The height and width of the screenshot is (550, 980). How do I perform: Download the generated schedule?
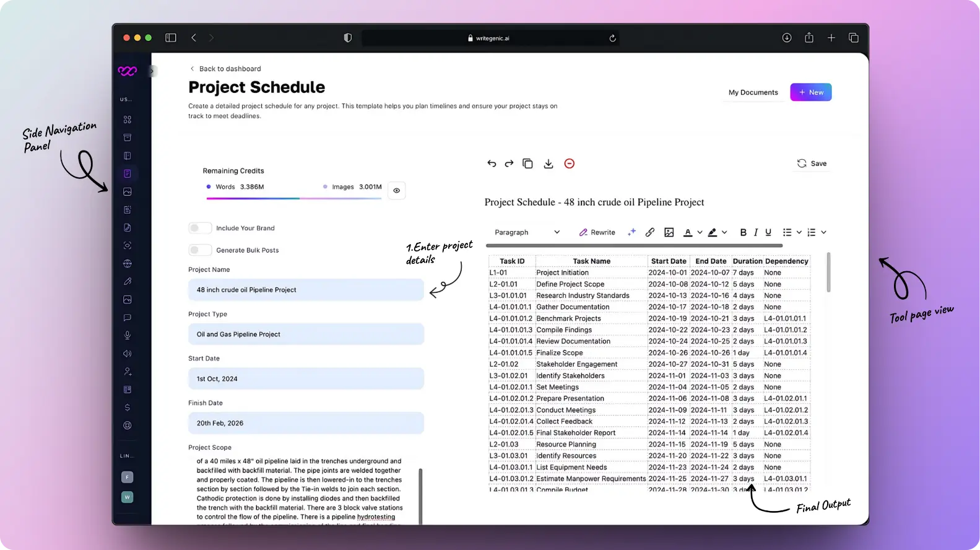click(549, 164)
